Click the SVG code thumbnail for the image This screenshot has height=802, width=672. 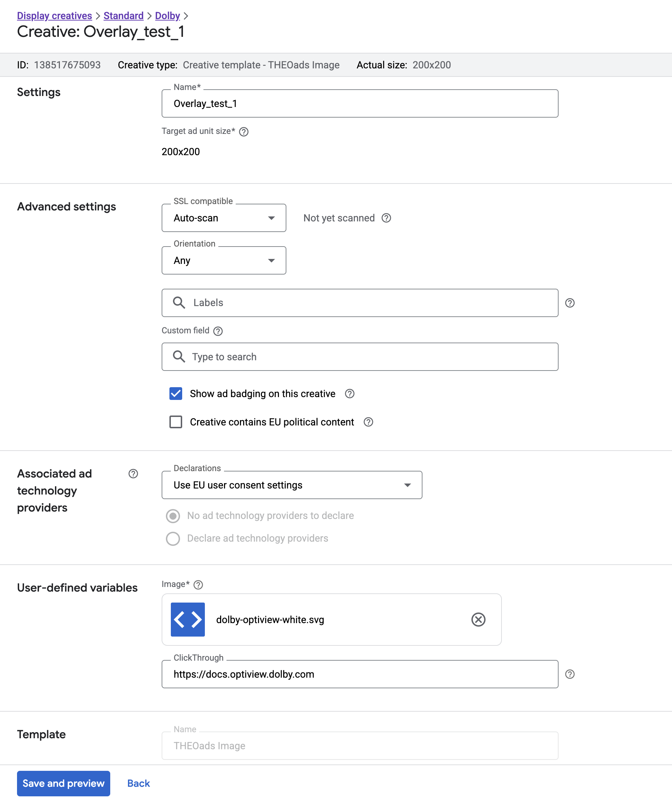[187, 620]
